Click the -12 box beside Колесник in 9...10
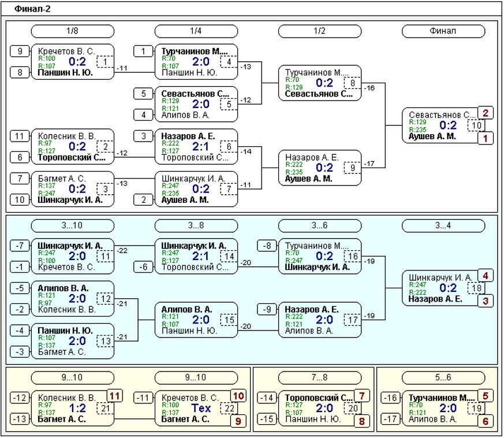Viewport: 504px width, 438px height. pos(20,398)
